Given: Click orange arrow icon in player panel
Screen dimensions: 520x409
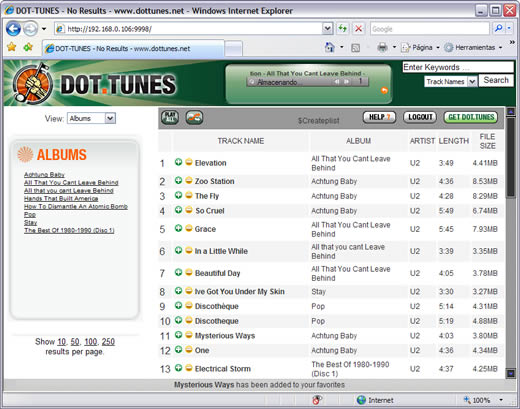Looking at the screenshot, I should [x=384, y=90].
